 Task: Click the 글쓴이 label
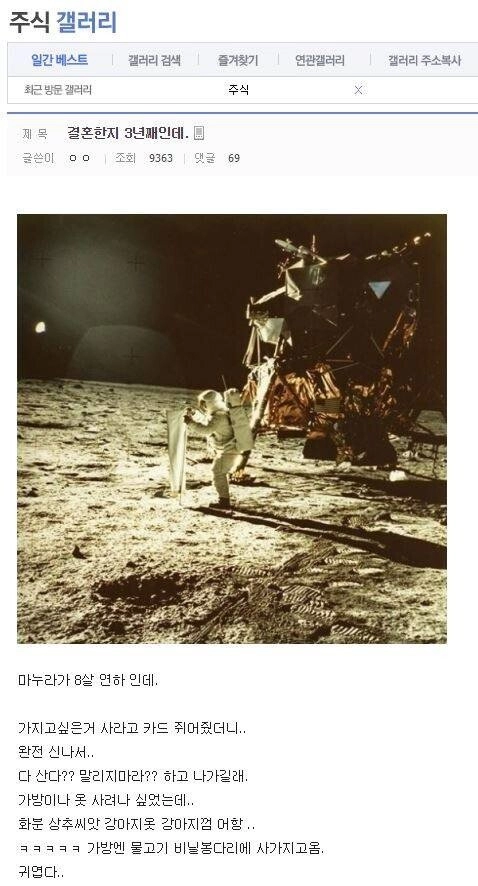click(x=38, y=158)
